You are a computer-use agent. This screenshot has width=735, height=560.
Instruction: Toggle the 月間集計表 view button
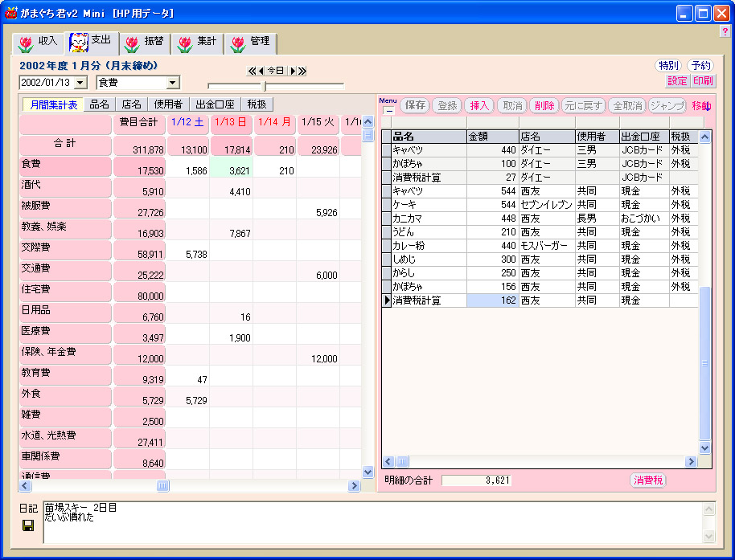tap(54, 104)
